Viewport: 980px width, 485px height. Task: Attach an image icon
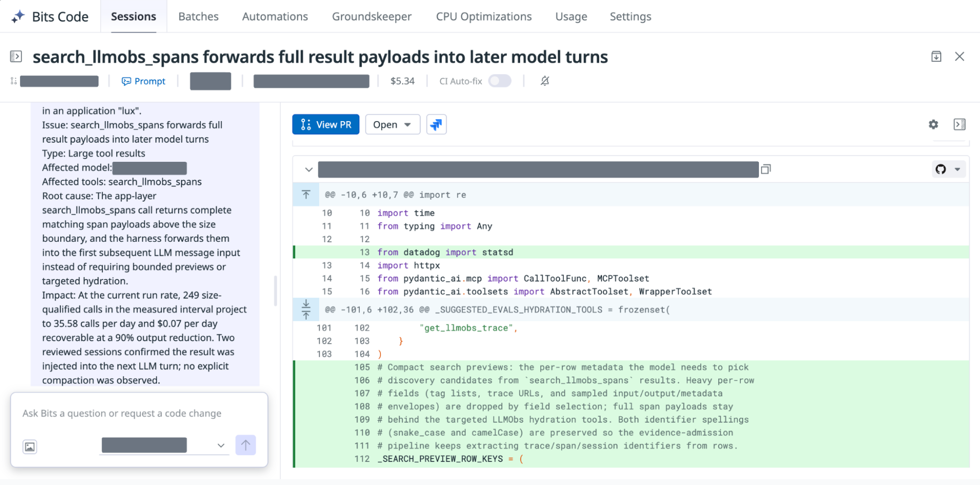(x=30, y=446)
